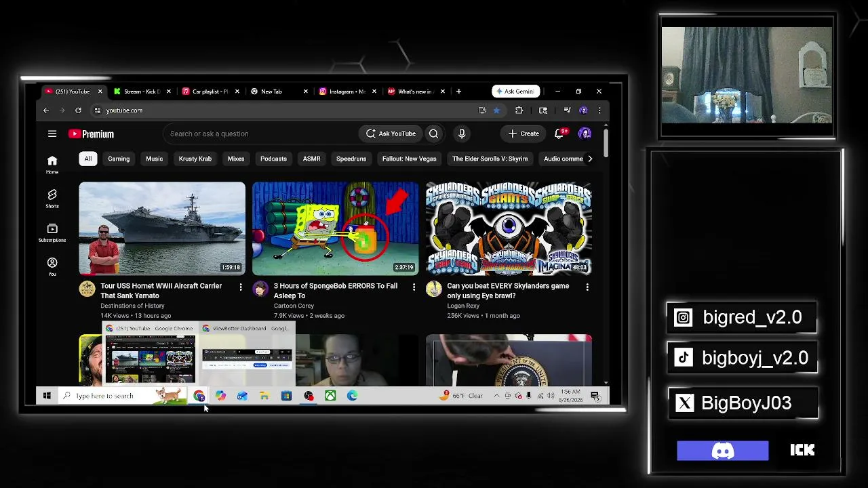Screen dimensions: 868x488
Task: Open the SpongeBob ERRORS video thumbnail
Action: point(336,228)
